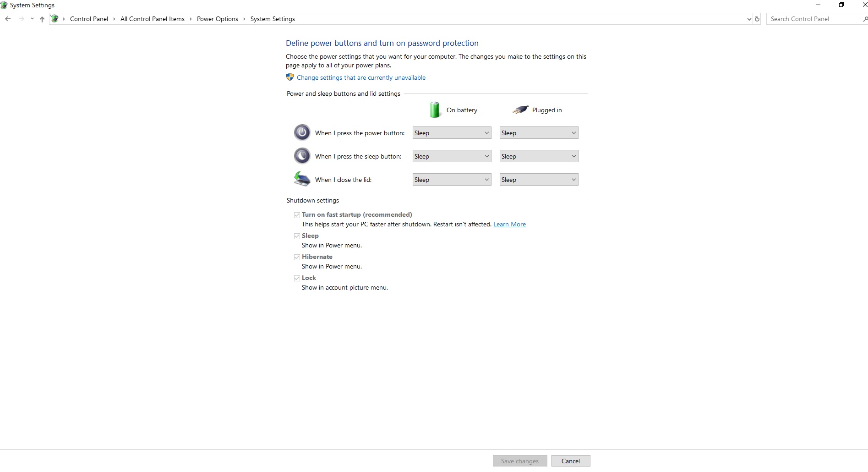Open power button On battery dropdown
The image size is (868, 472).
452,133
